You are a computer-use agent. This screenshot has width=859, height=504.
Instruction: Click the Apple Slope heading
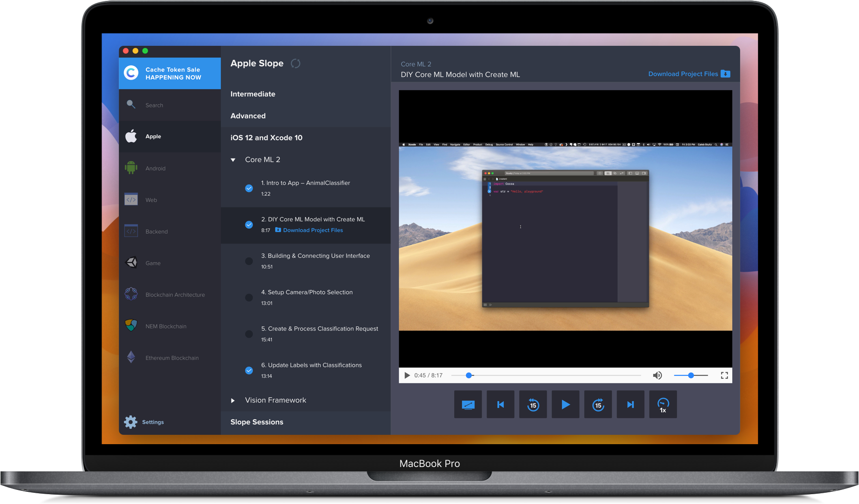[257, 64]
